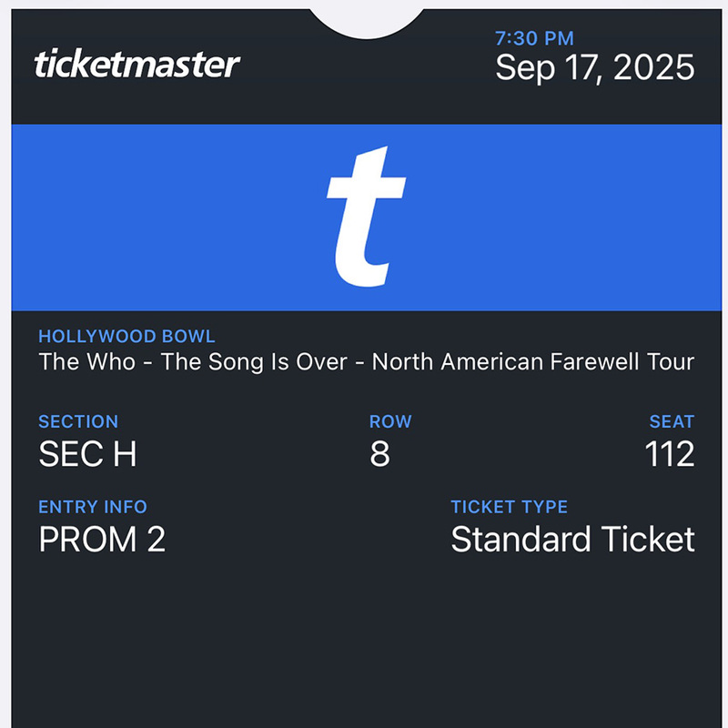The width and height of the screenshot is (728, 728).
Task: Click the ticketmaster wordmark logo
Action: pyautogui.click(x=137, y=65)
